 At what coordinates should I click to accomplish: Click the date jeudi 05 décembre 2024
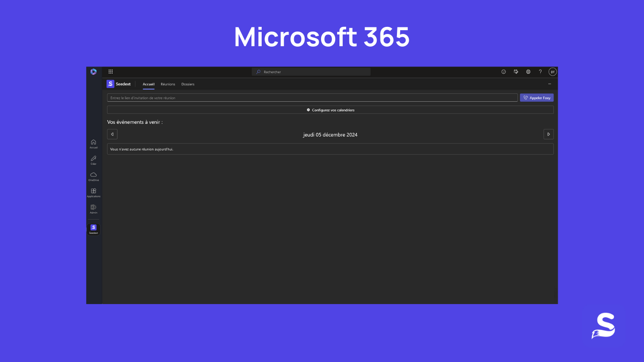pos(330,135)
